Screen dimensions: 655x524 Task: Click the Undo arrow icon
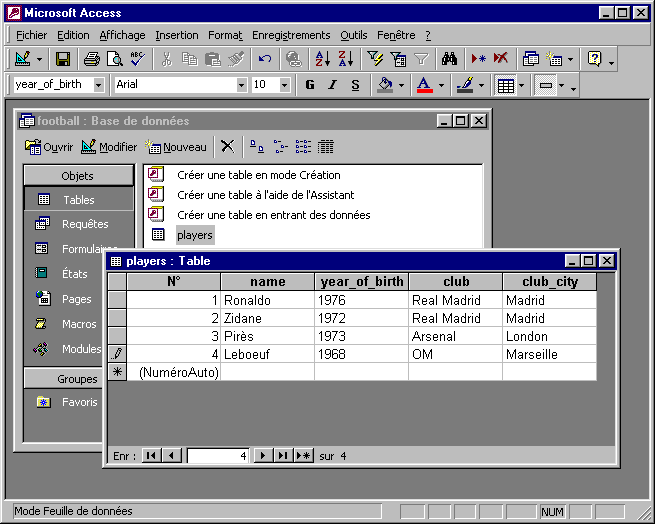click(265, 59)
